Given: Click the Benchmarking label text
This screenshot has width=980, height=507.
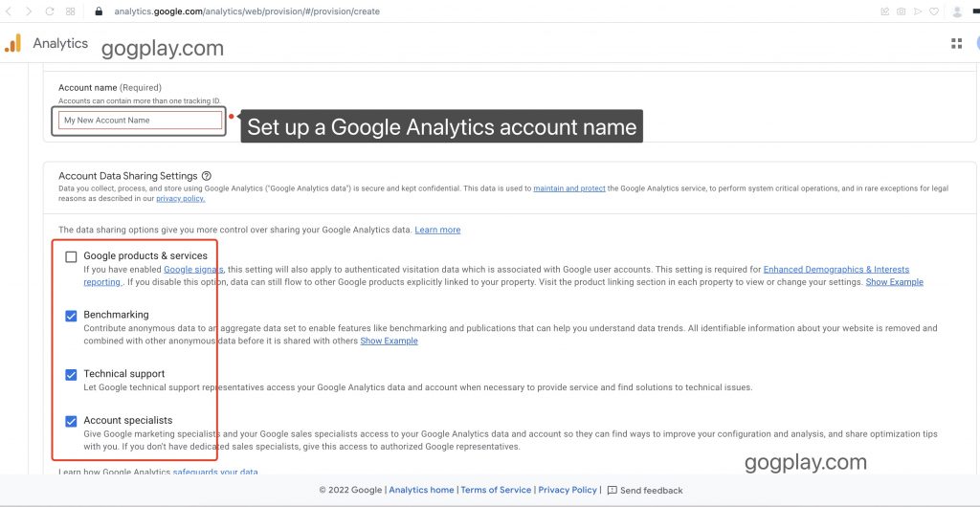Looking at the screenshot, I should coord(116,315).
